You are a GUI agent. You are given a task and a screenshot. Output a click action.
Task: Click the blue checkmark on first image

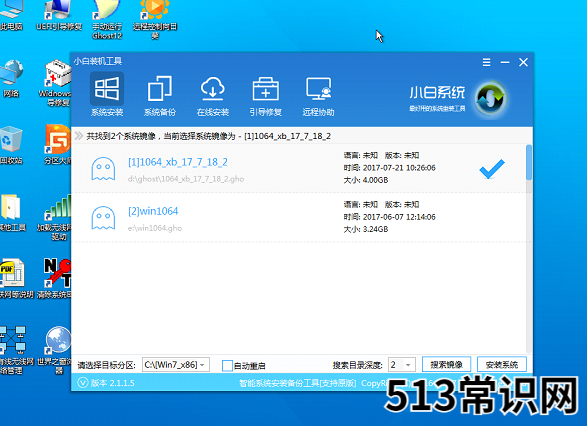492,169
